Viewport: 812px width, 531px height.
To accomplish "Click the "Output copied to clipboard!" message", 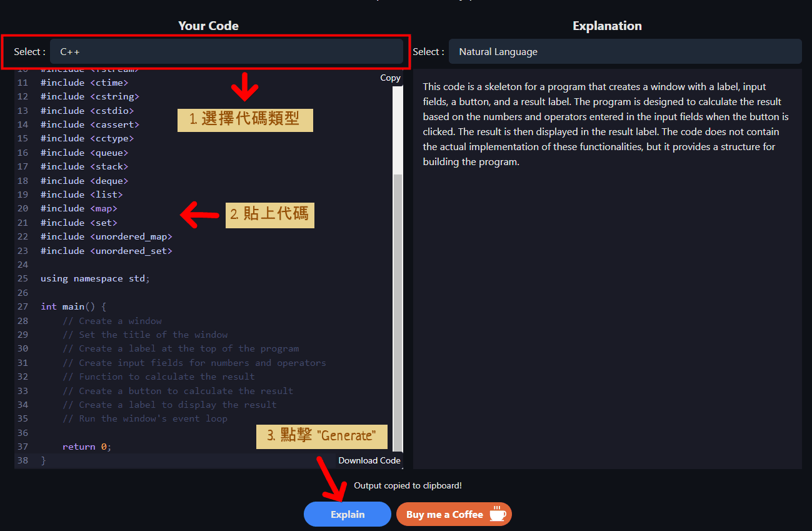I will coord(408,485).
